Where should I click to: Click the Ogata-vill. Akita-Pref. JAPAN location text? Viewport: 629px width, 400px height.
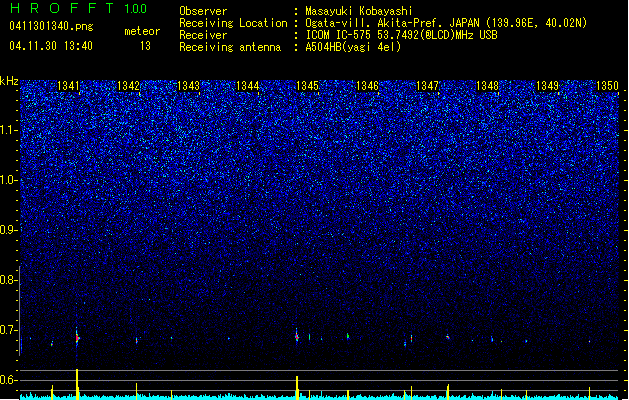point(446,23)
